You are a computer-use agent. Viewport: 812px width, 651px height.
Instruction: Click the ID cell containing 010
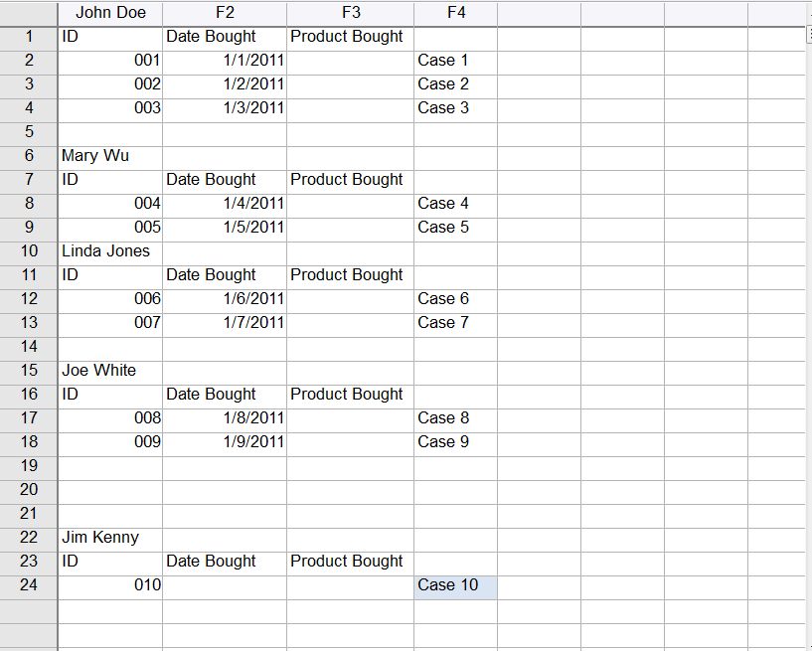pos(110,585)
